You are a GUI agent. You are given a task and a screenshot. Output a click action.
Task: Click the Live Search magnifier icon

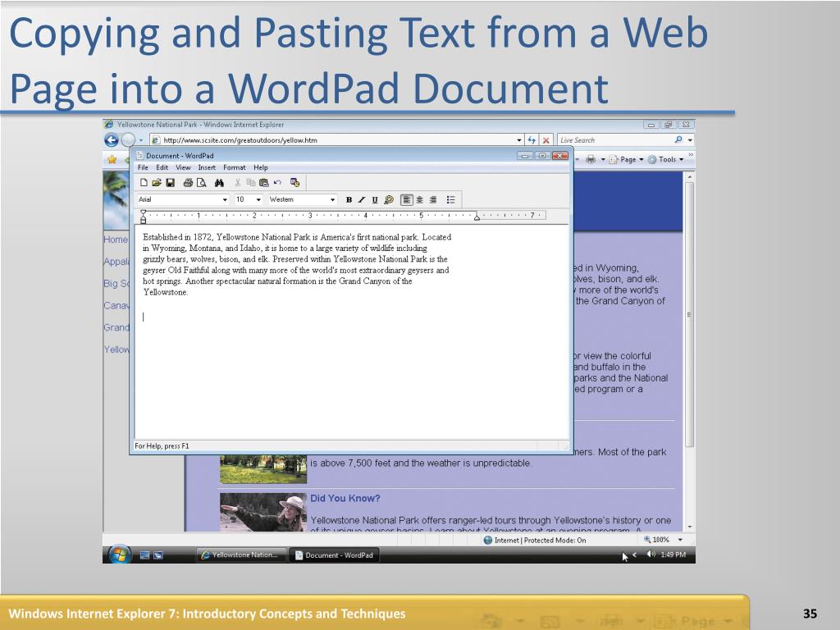click(x=678, y=139)
